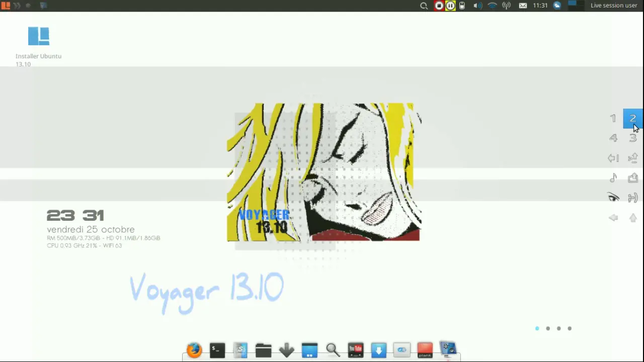Click the share box-arrow launcher icon
Screen dimensions: 644x362
click(633, 178)
